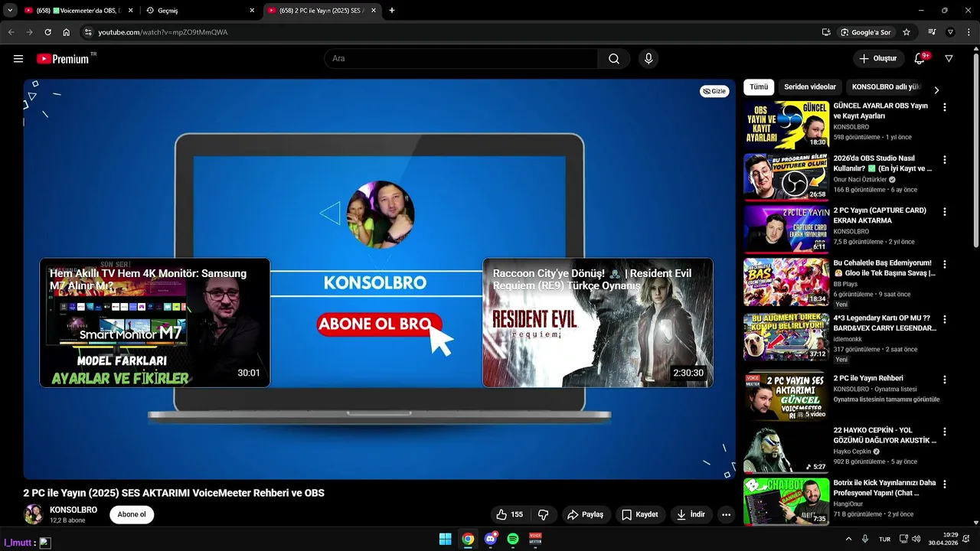Hide end screen cards with Gizle
The height and width of the screenshot is (551, 980).
pos(714,91)
